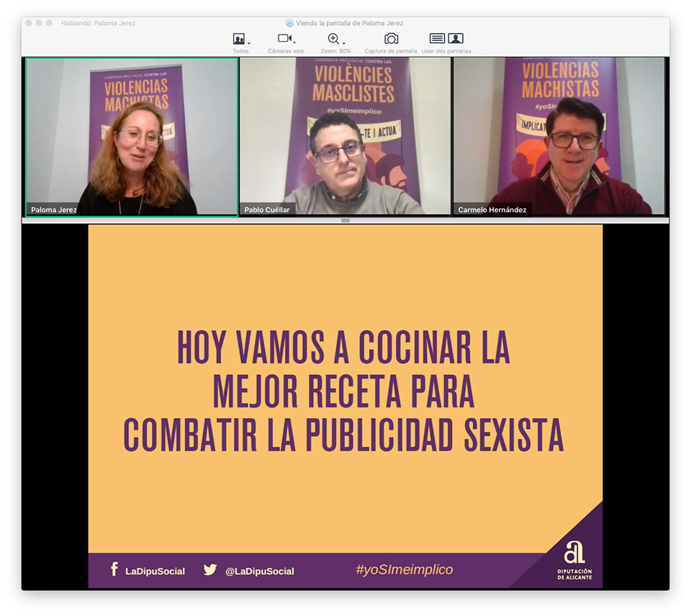Expand the Cámaras web dropdown arrow
Screen dimensions: 691x616
(x=294, y=42)
